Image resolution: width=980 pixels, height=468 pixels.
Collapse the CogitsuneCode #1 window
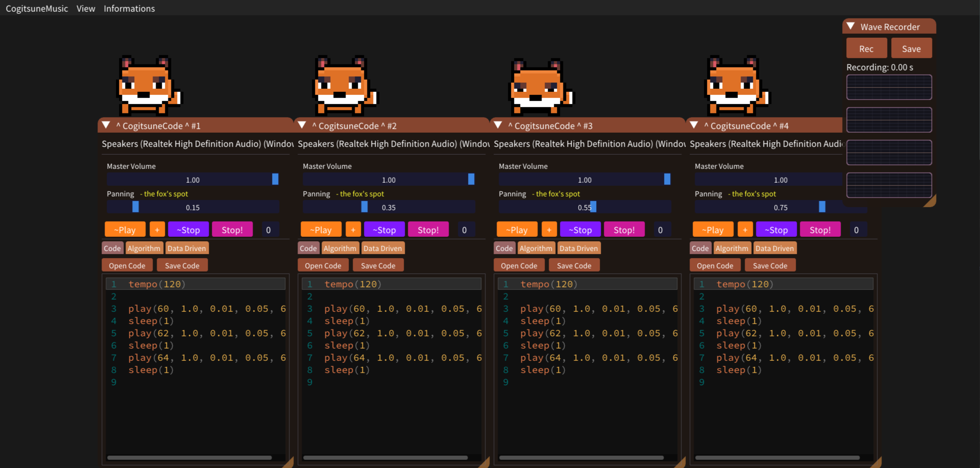106,125
